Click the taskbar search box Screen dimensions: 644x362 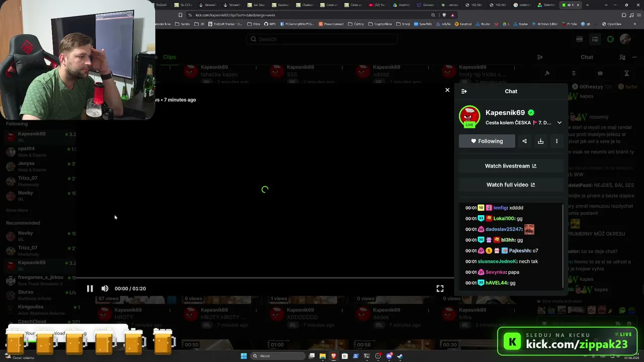[x=278, y=356]
